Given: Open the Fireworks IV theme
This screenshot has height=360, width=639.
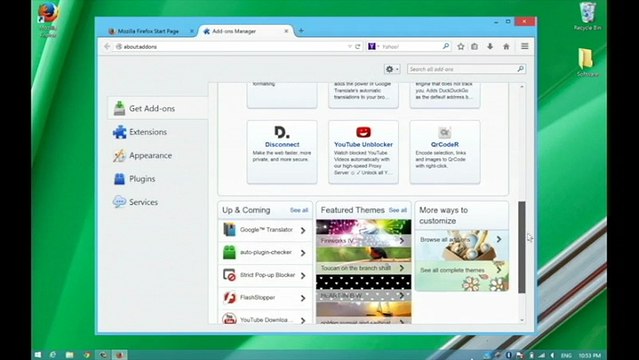Looking at the screenshot, I should tap(364, 233).
